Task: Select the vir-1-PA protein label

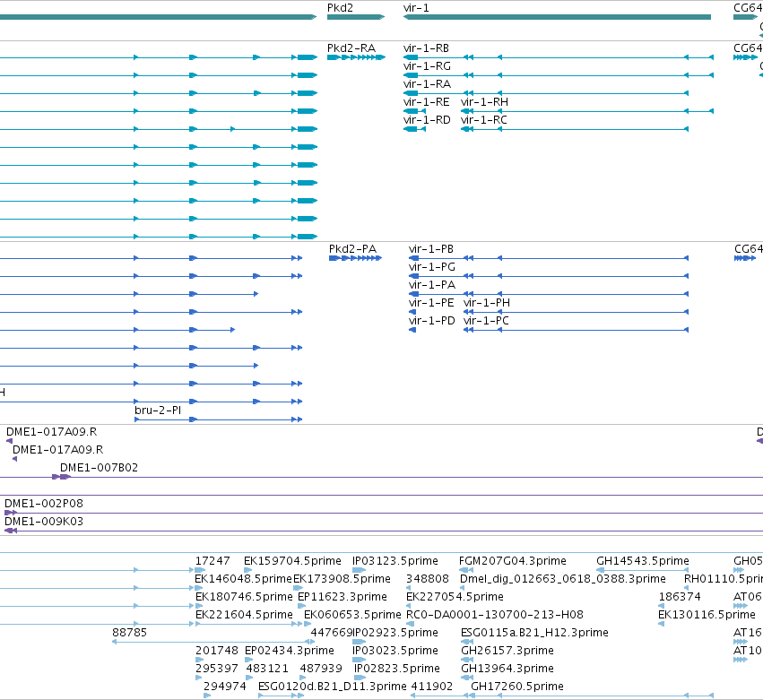Action: pos(432,285)
